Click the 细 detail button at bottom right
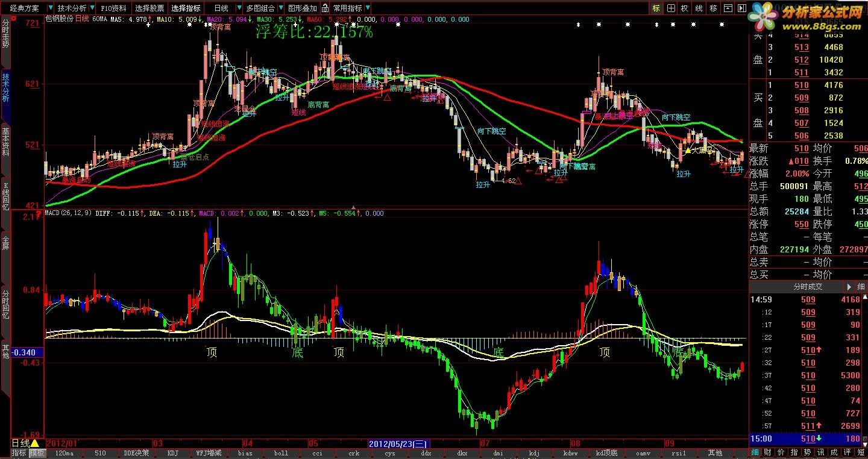This screenshot has height=459, width=868. click(x=755, y=452)
